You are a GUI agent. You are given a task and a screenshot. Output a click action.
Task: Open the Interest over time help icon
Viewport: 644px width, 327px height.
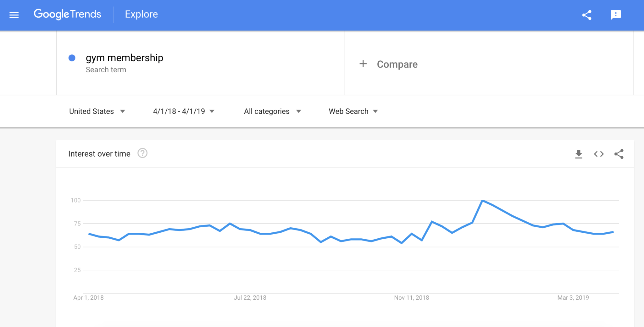point(142,153)
